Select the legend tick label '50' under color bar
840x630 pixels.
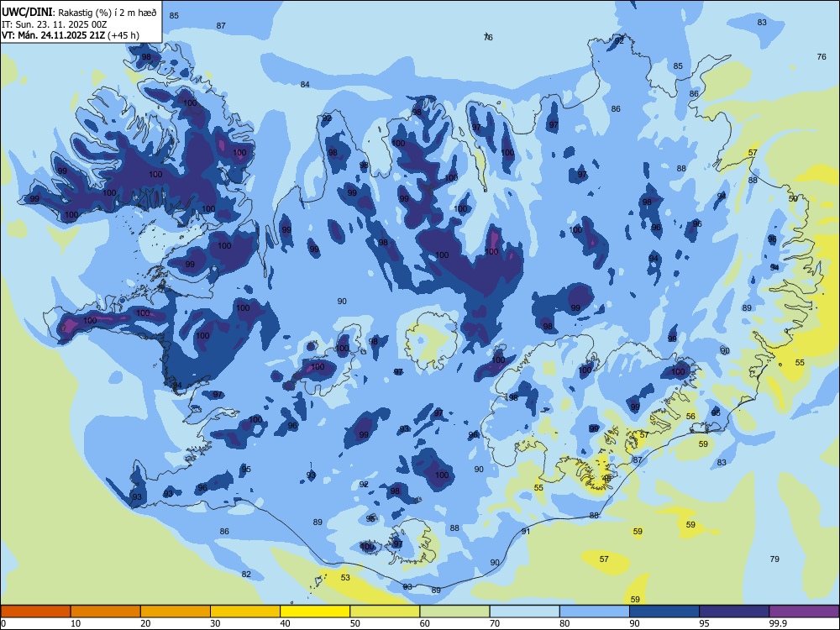pos(355,623)
